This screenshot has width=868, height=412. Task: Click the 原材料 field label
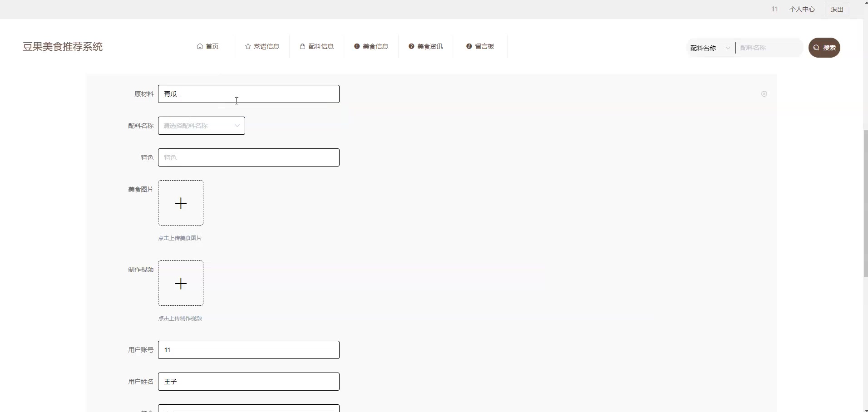click(x=144, y=94)
